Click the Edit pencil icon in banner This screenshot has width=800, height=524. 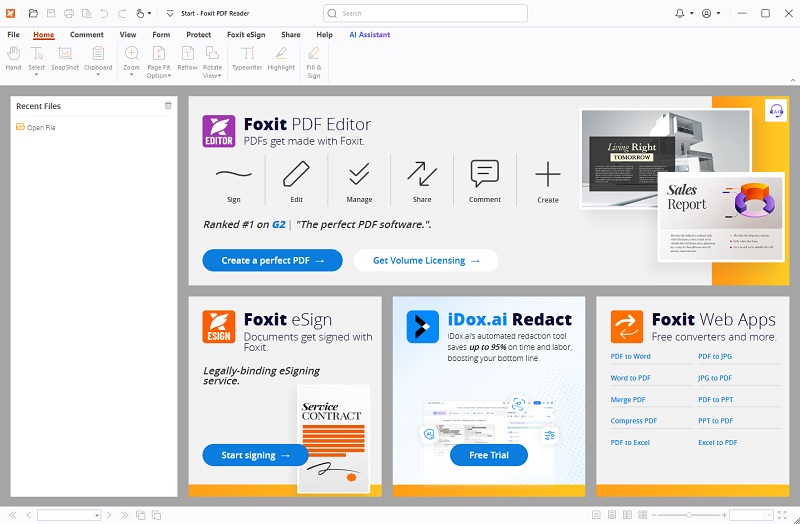(x=296, y=174)
